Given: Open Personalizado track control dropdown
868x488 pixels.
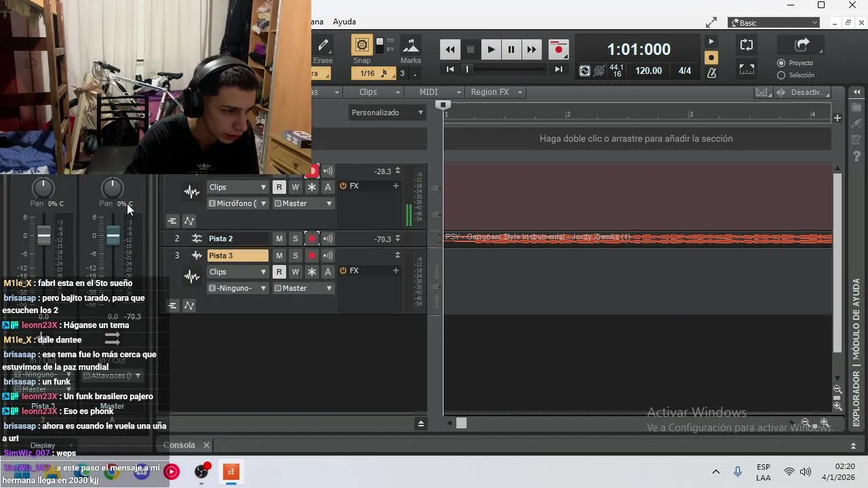Looking at the screenshot, I should point(387,113).
